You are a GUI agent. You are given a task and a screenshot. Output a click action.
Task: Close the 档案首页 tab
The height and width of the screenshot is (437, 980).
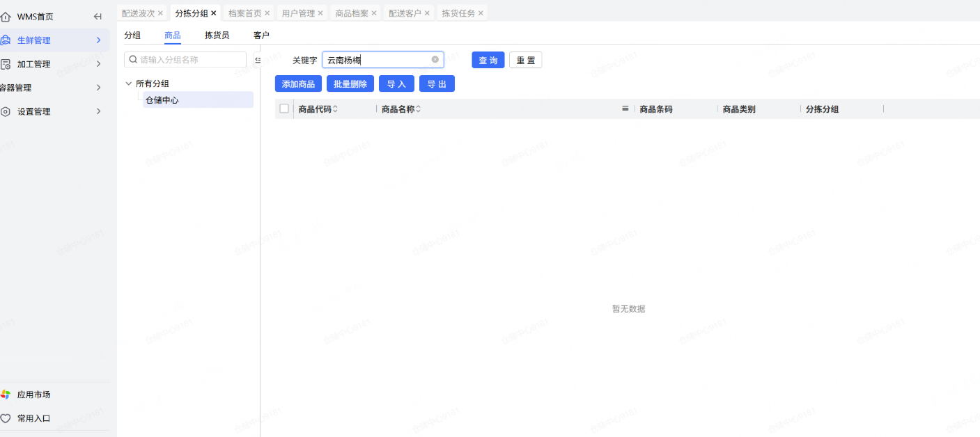(267, 13)
